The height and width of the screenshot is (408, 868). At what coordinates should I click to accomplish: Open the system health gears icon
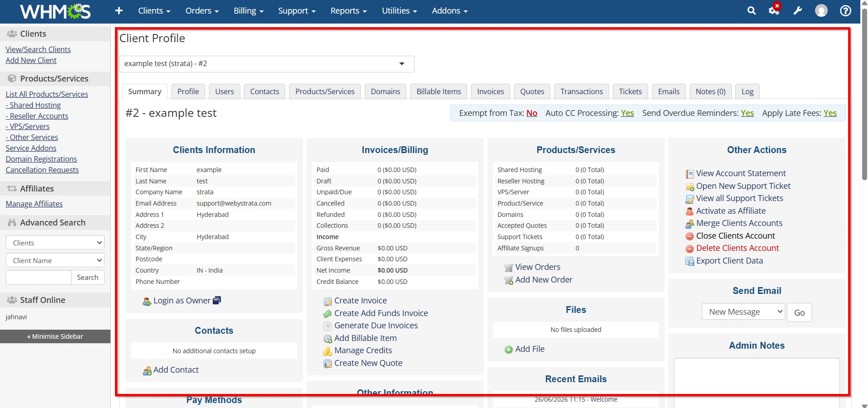(774, 10)
